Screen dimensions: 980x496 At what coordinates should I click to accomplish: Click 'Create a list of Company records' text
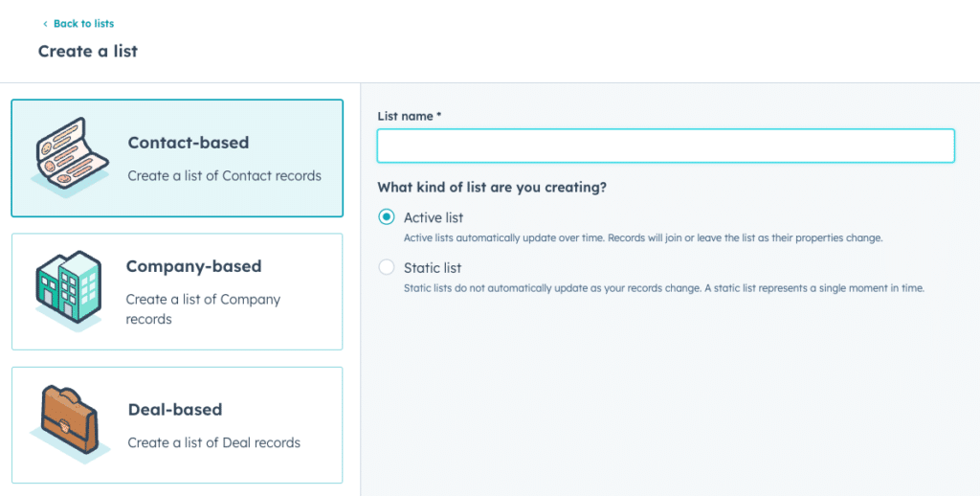[x=203, y=309]
